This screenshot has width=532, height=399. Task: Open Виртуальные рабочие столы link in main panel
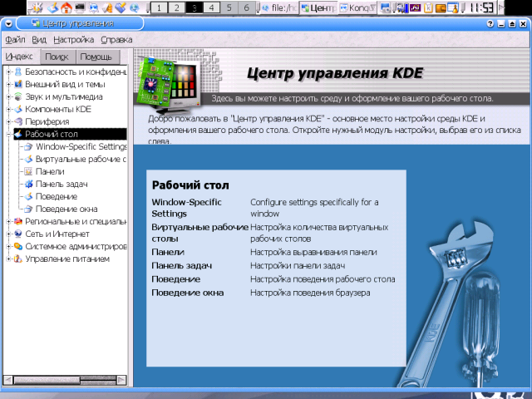199,232
